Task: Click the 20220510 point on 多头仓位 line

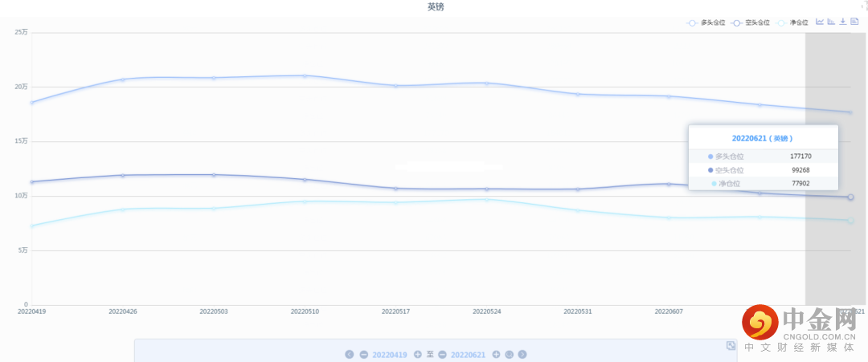Action: (305, 76)
